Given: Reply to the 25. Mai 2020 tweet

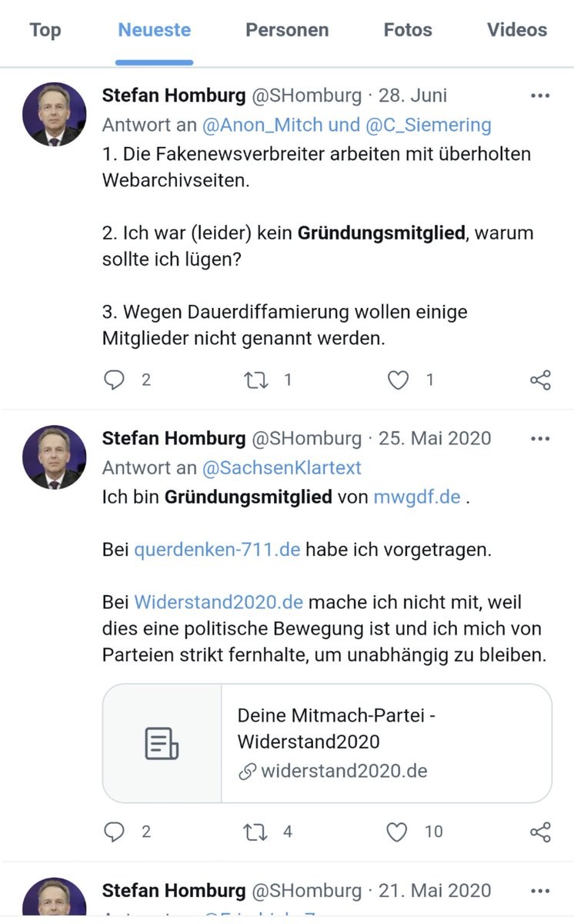Looking at the screenshot, I should [114, 832].
